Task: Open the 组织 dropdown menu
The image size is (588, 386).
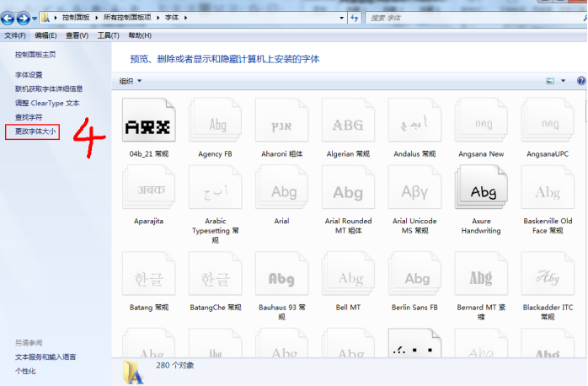Action: pyautogui.click(x=130, y=81)
